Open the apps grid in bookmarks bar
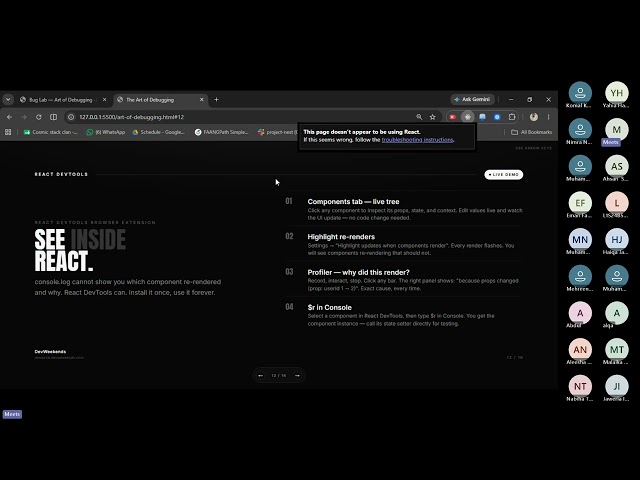 [8, 132]
